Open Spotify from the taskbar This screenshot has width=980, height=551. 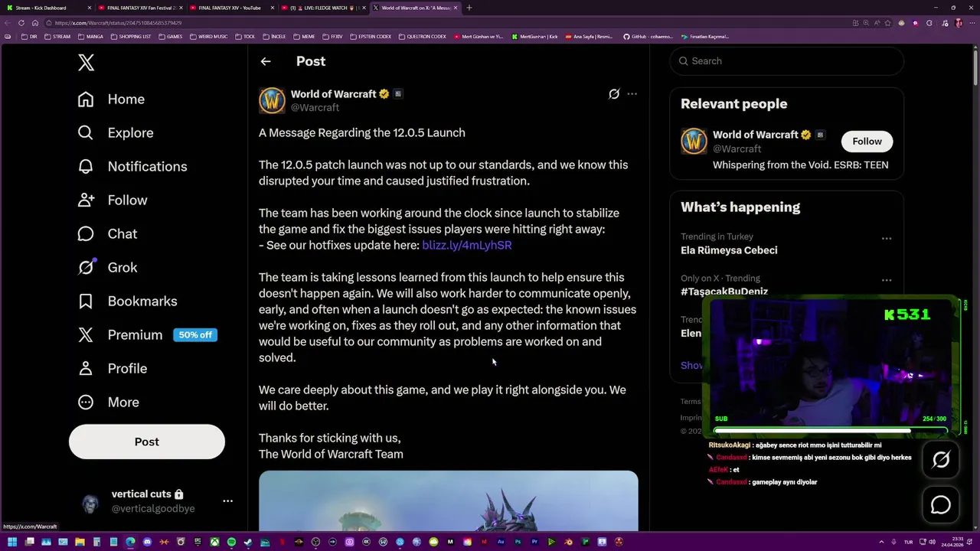tap(231, 542)
